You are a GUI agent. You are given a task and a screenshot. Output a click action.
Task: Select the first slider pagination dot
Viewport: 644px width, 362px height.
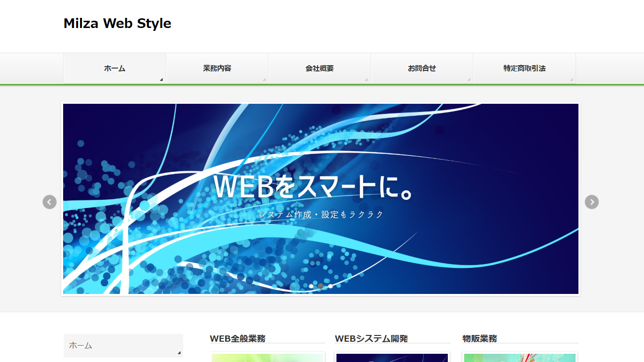(x=311, y=286)
